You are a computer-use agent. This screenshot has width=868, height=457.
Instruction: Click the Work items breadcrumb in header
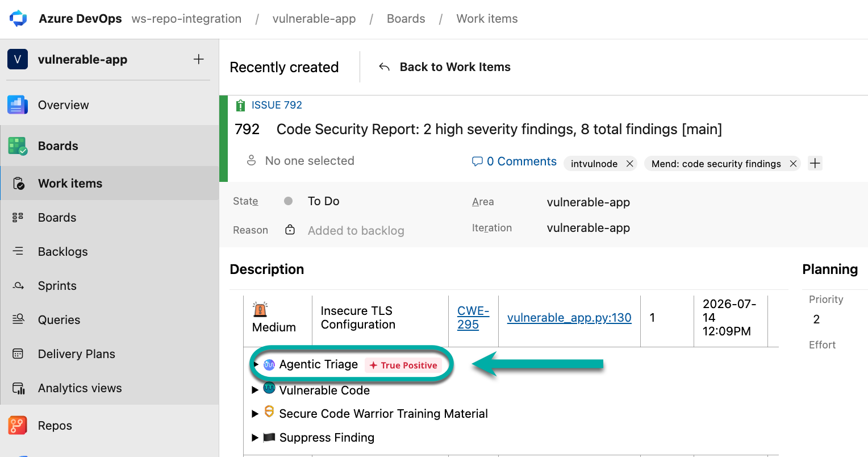[x=487, y=19]
